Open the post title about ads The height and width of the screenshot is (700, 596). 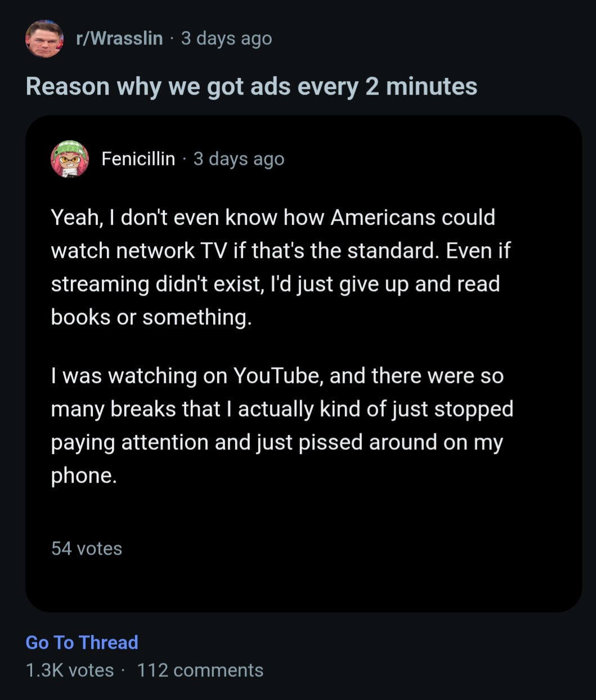(251, 87)
